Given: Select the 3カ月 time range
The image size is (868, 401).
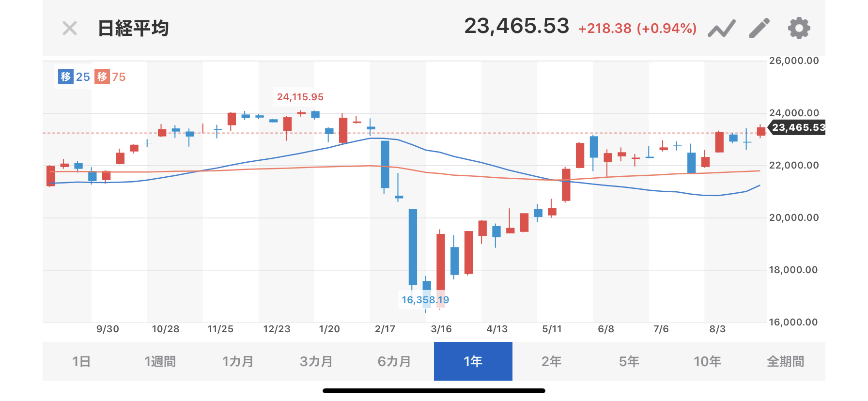Looking at the screenshot, I should [x=316, y=361].
